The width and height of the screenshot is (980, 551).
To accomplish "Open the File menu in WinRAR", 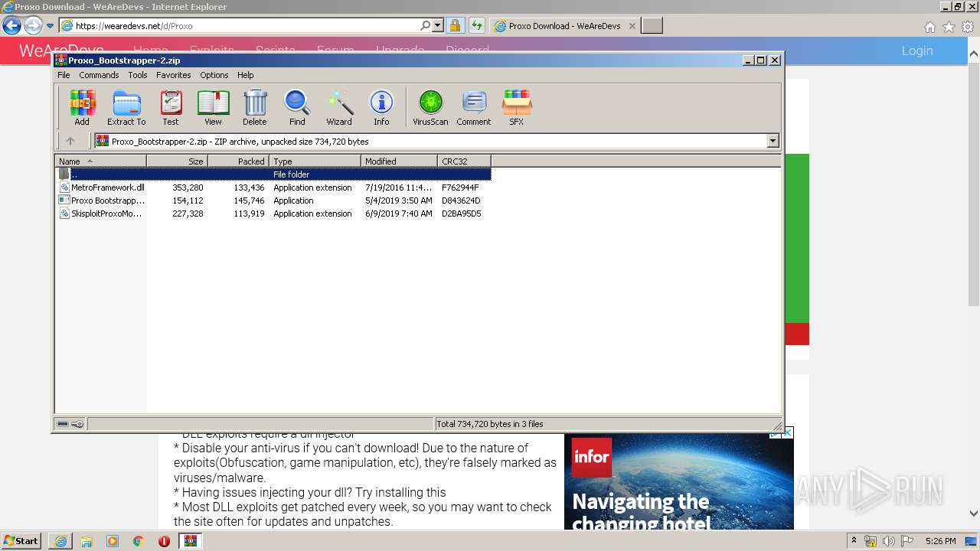I will [64, 75].
